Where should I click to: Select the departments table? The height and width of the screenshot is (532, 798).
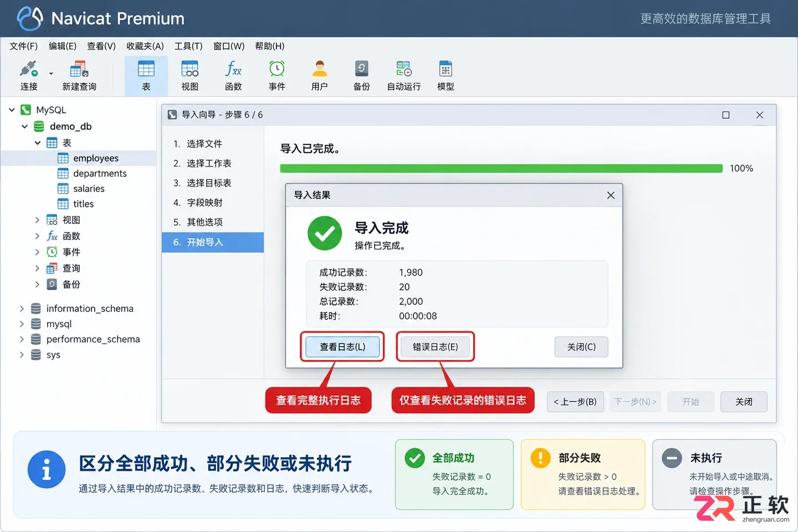[x=100, y=173]
